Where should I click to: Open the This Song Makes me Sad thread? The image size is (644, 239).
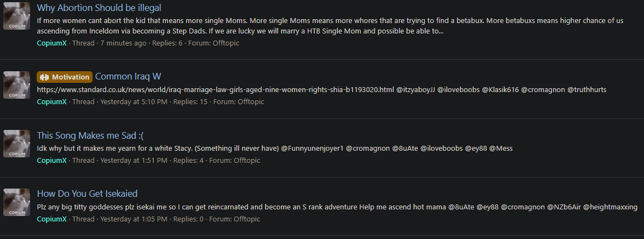pyautogui.click(x=90, y=135)
